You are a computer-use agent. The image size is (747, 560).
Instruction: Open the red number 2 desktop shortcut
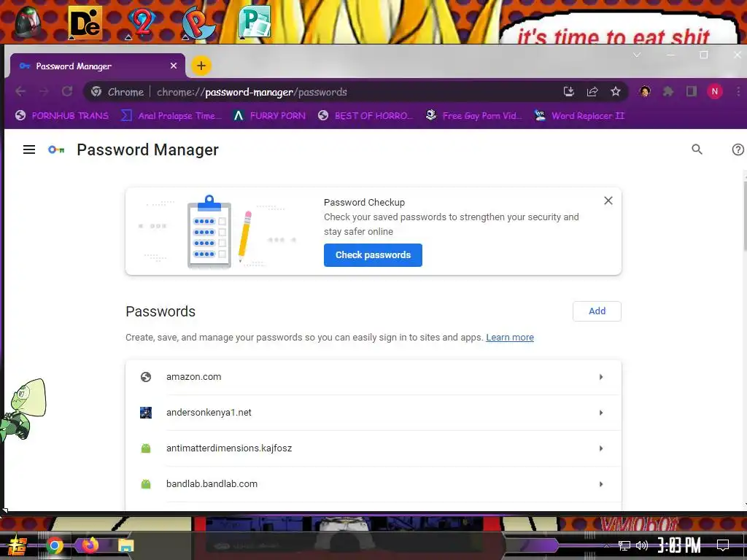142,23
